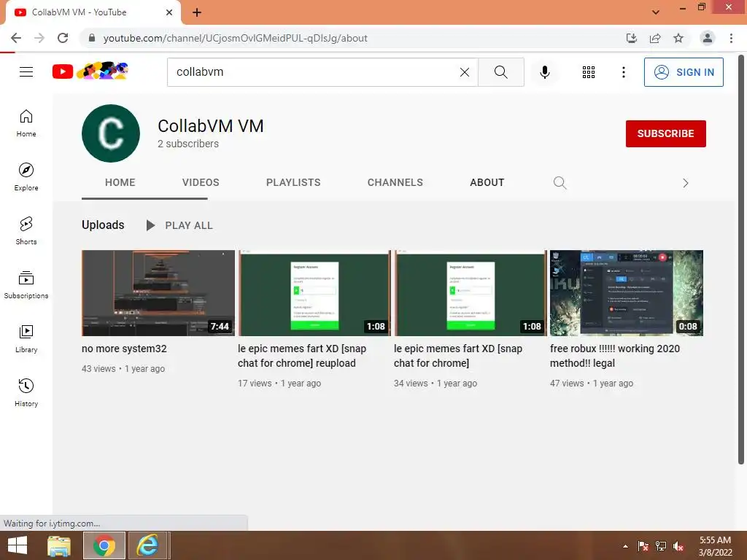Select the CollabVM VM channel avatar
Image resolution: width=747 pixels, height=560 pixels.
(x=111, y=133)
